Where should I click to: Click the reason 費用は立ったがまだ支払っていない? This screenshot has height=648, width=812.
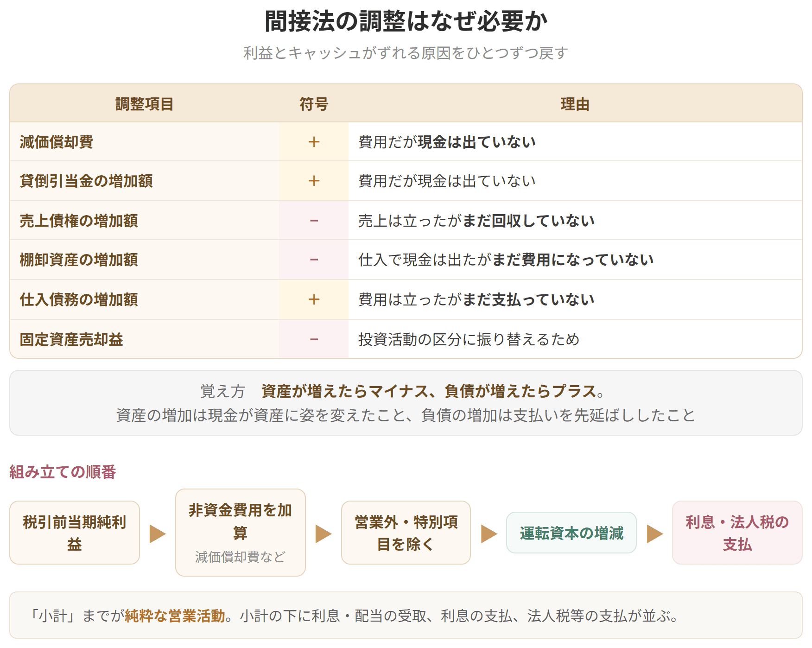coord(476,299)
